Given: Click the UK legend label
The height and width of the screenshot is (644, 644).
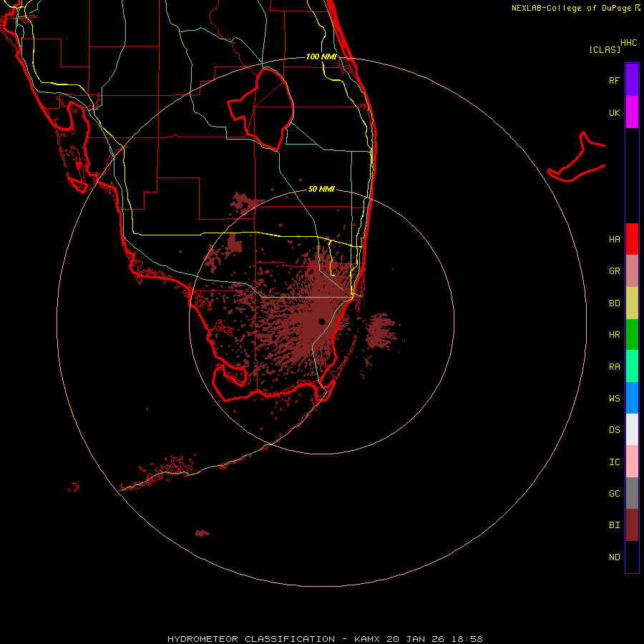Looking at the screenshot, I should tap(614, 113).
